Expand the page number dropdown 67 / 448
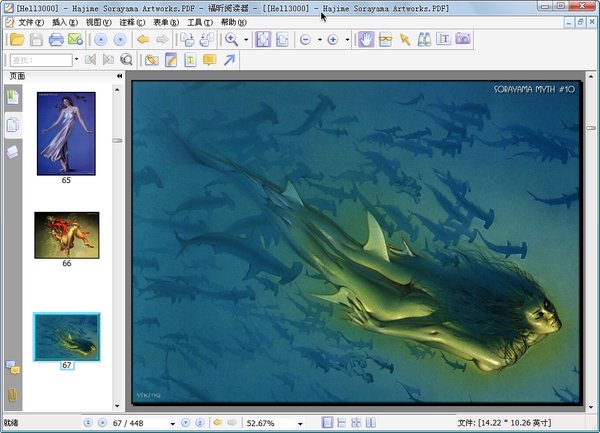The height and width of the screenshot is (433, 600). [x=172, y=424]
